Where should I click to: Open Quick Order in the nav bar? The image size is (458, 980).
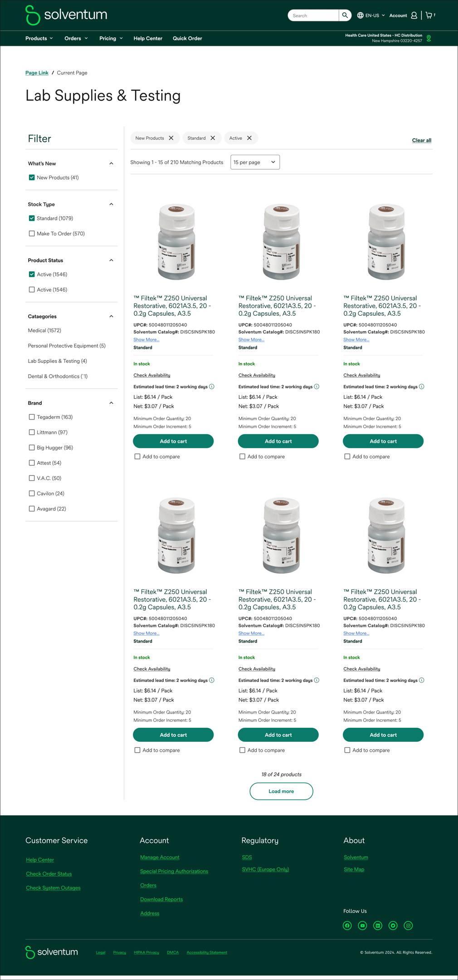point(187,39)
